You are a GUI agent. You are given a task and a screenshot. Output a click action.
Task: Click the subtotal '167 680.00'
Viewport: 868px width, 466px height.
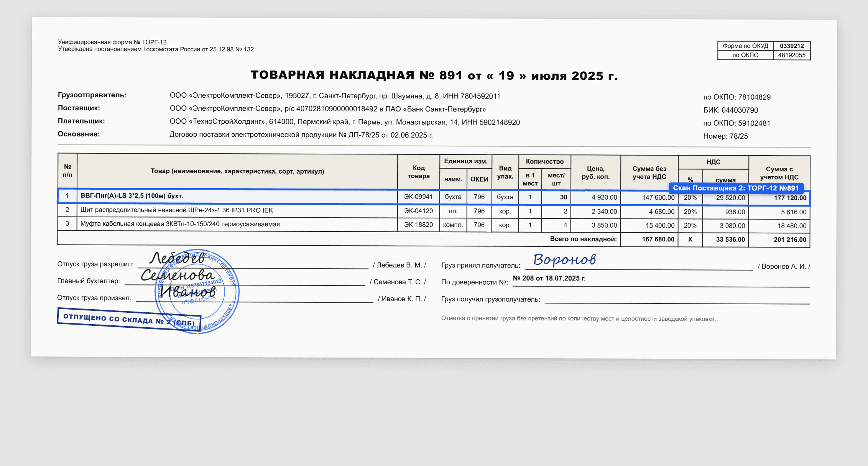[x=658, y=239]
